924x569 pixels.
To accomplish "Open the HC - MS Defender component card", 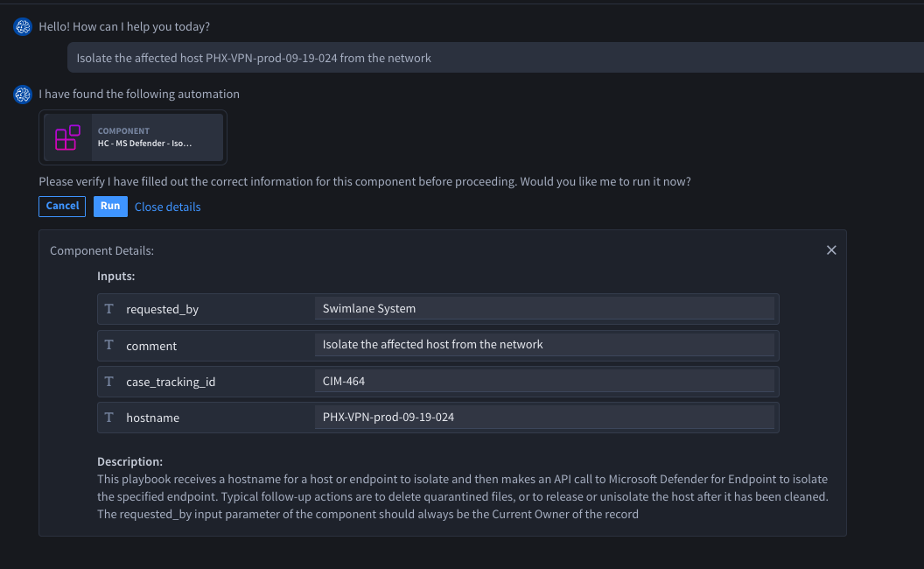I will click(x=144, y=137).
